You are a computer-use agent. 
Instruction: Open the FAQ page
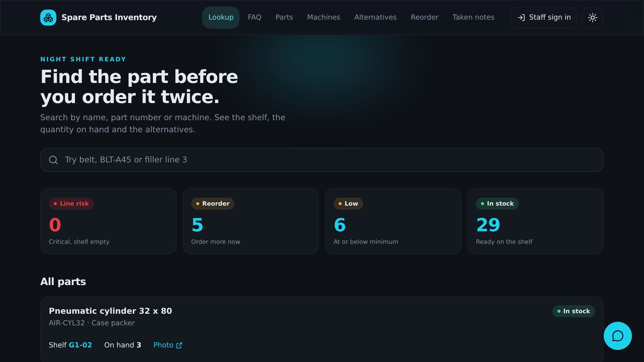tap(254, 17)
